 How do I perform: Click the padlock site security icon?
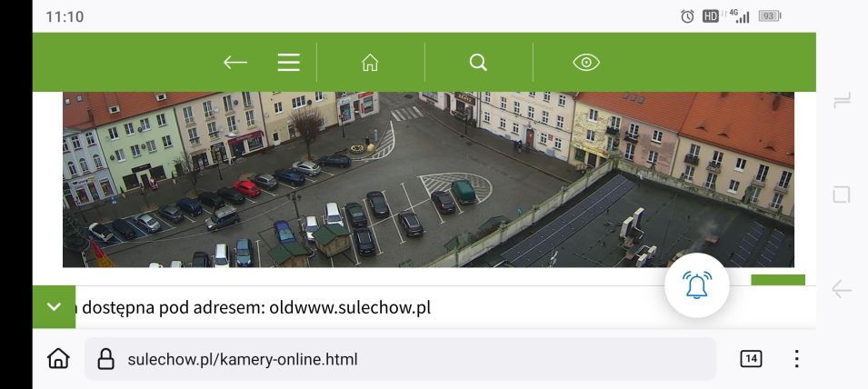pyautogui.click(x=105, y=359)
